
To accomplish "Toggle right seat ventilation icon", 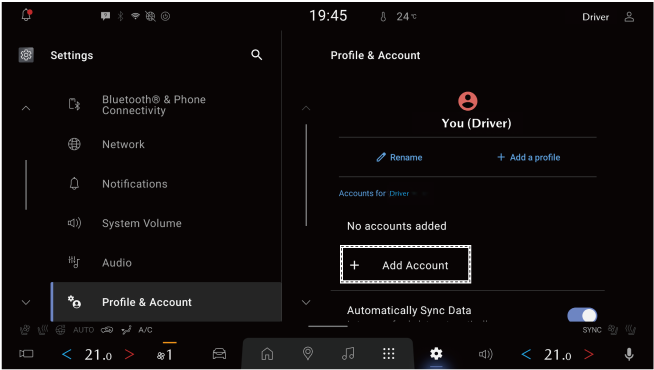I will 613,330.
